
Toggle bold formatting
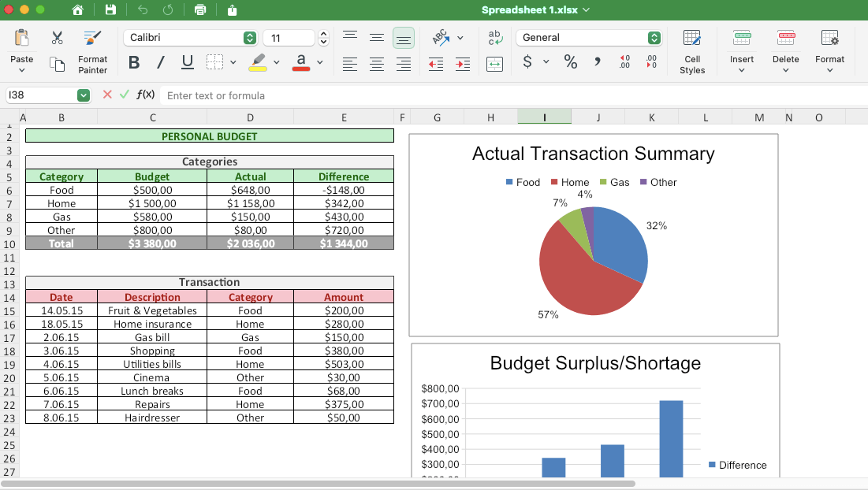[133, 63]
